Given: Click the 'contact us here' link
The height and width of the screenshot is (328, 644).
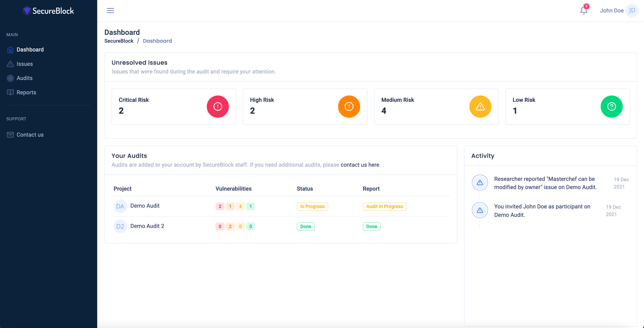Looking at the screenshot, I should 360,165.
